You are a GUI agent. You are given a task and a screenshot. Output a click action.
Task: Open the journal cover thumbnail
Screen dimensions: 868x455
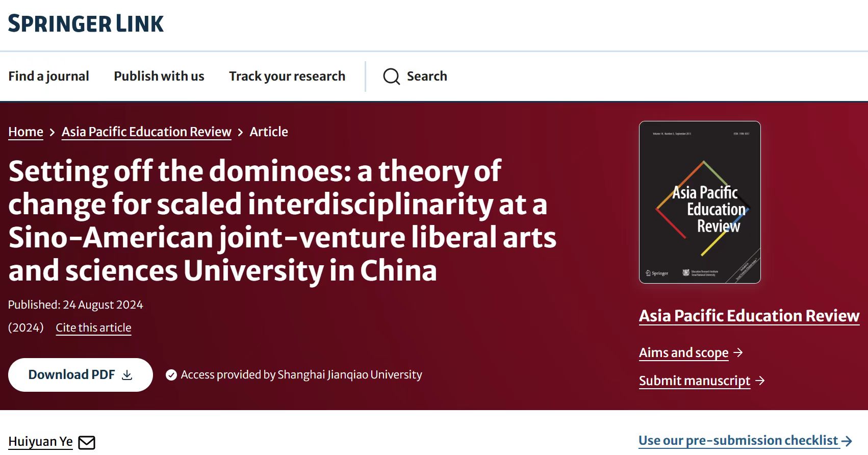(x=700, y=202)
